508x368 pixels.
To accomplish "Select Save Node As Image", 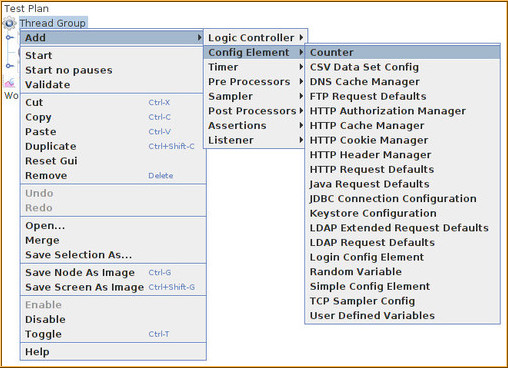I will click(x=113, y=273).
